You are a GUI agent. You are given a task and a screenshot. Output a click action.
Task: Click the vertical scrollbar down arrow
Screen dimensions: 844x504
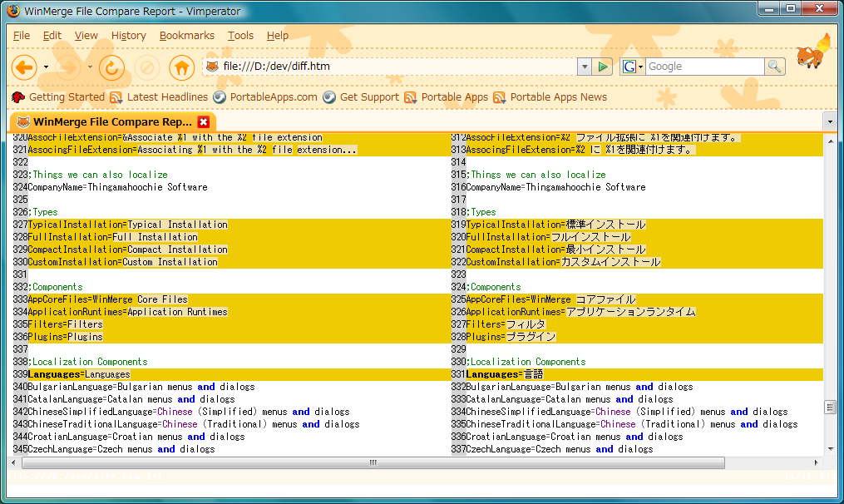[x=830, y=449]
